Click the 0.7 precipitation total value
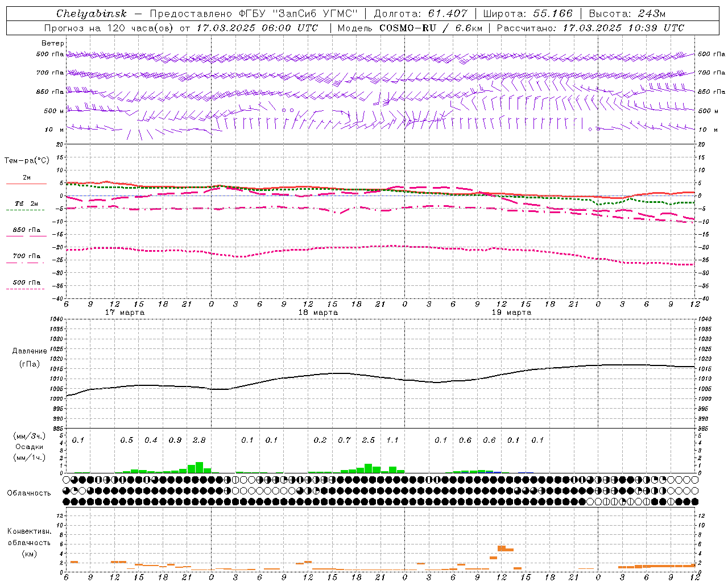Viewport: 728px width, 582px height. [x=344, y=440]
